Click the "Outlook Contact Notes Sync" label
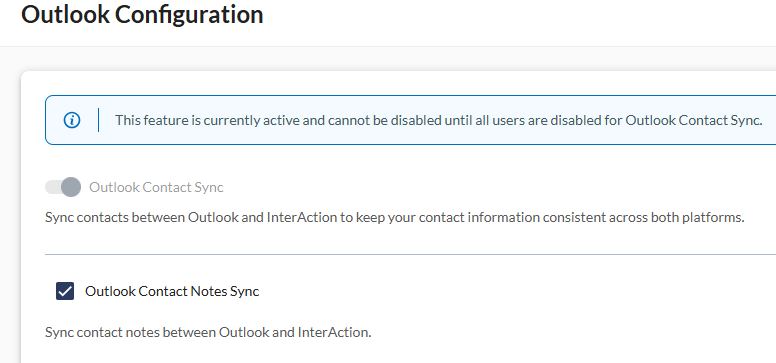Screen dimensions: 776x363 point(172,291)
